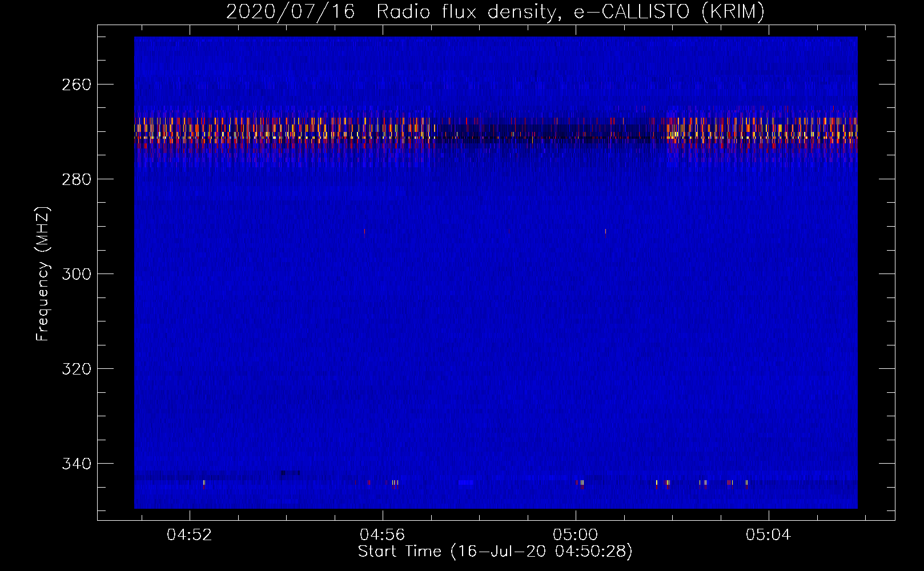This screenshot has width=924, height=571.
Task: Click the 05:00 time axis label
Action: 576,535
